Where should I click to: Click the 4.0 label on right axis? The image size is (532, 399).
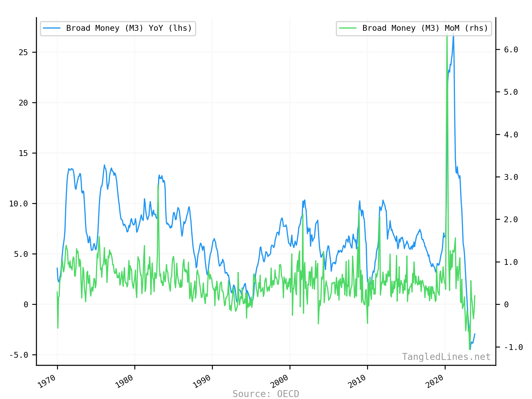pyautogui.click(x=511, y=135)
